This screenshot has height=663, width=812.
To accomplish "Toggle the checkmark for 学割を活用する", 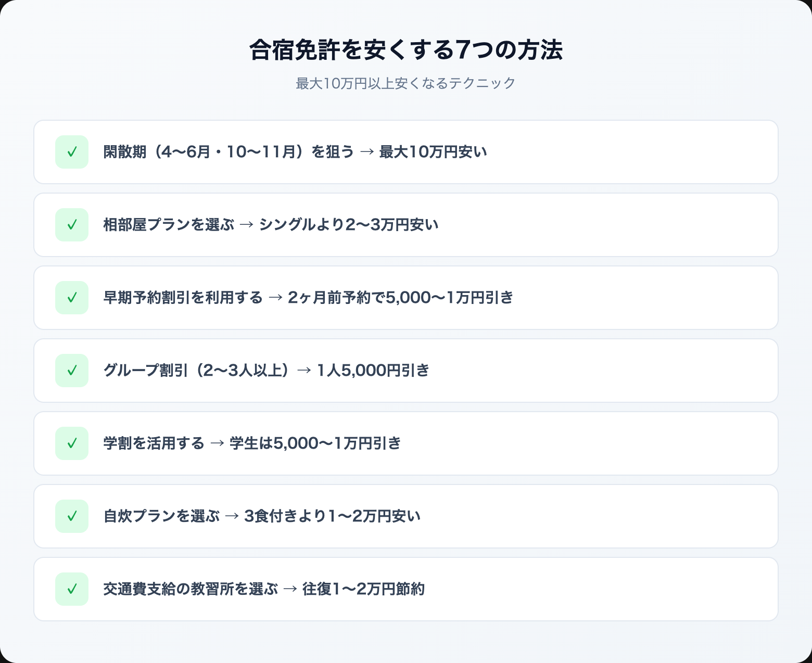I will [x=72, y=443].
